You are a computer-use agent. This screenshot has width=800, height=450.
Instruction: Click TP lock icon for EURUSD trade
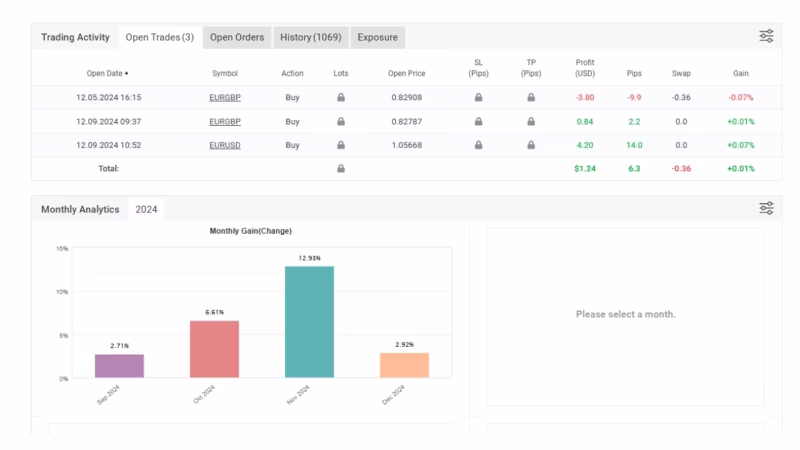pos(531,145)
